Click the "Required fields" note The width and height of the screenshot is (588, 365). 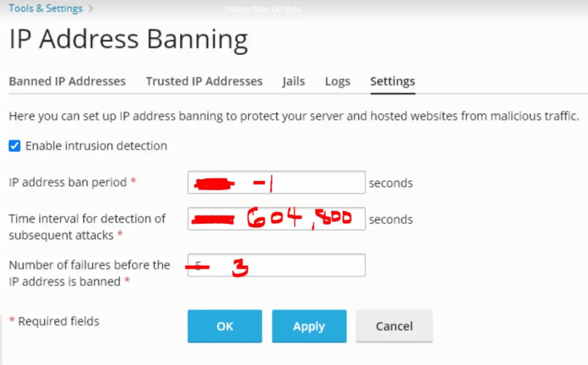tap(58, 321)
